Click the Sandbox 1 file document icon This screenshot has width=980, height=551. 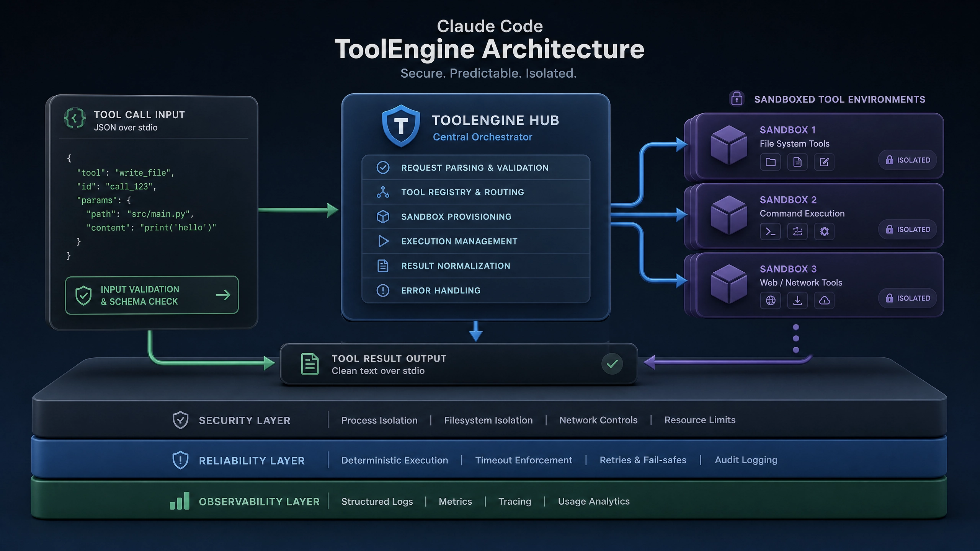pos(797,162)
